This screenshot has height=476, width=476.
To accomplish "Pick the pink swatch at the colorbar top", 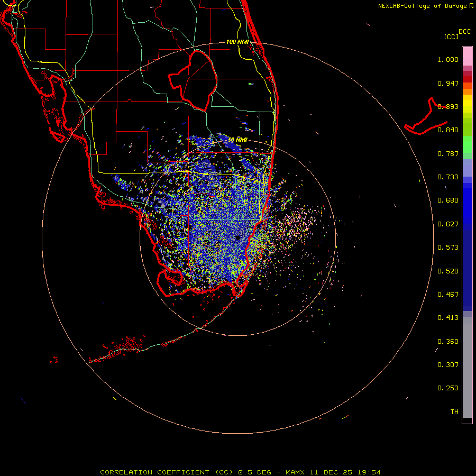I will click(x=467, y=56).
